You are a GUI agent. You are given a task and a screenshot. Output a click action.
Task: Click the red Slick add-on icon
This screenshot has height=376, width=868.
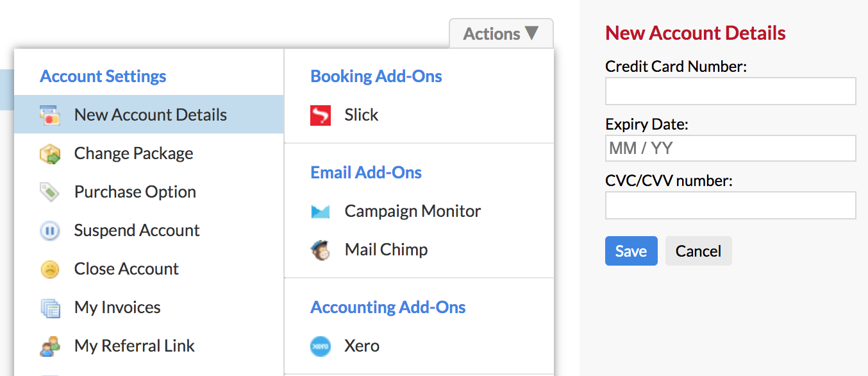(x=321, y=115)
